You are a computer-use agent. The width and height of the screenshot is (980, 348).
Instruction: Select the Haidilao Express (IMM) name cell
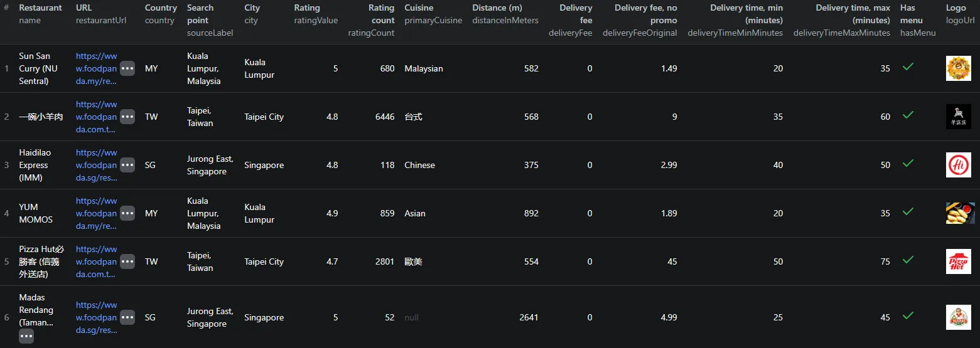[34, 165]
